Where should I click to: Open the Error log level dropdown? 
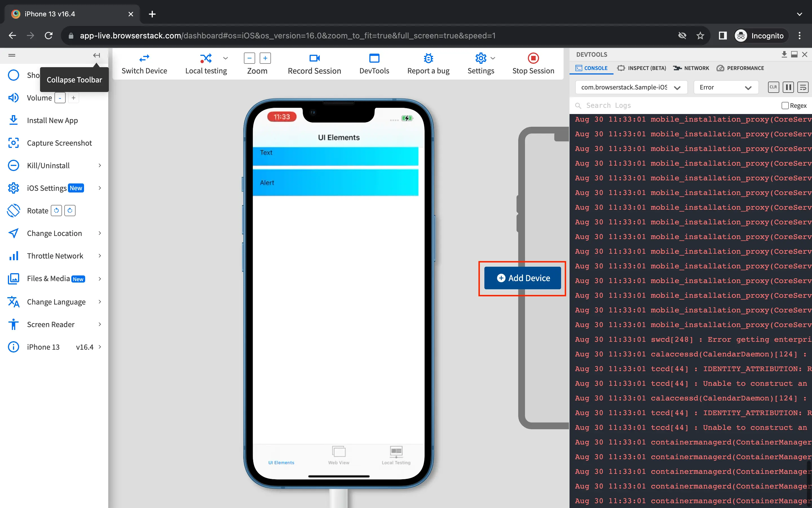(726, 87)
